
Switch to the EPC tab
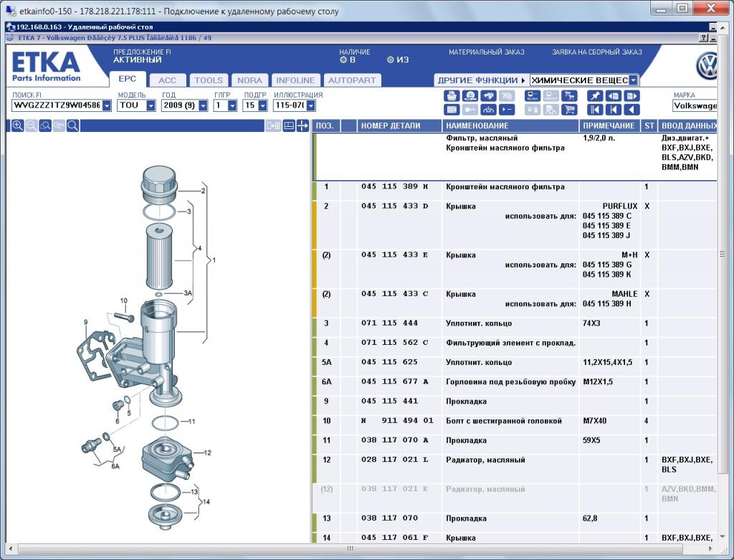tap(128, 79)
